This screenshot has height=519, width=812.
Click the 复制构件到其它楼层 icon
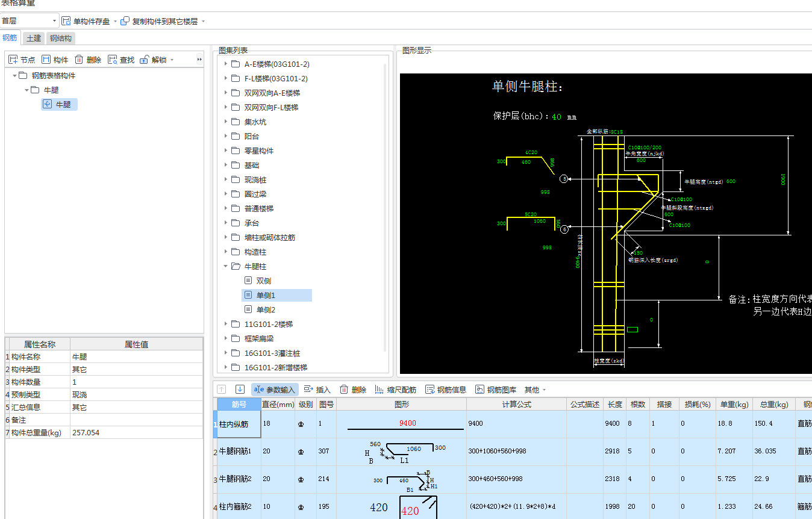click(125, 21)
